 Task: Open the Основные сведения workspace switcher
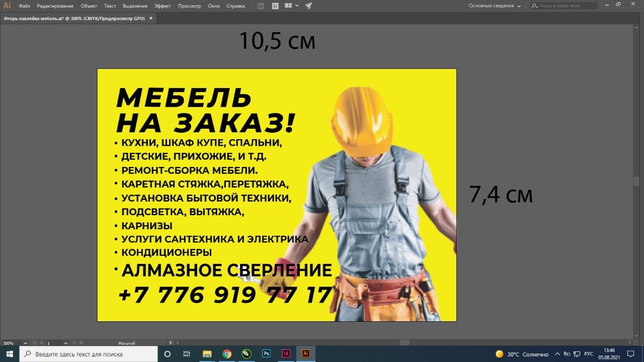[495, 6]
